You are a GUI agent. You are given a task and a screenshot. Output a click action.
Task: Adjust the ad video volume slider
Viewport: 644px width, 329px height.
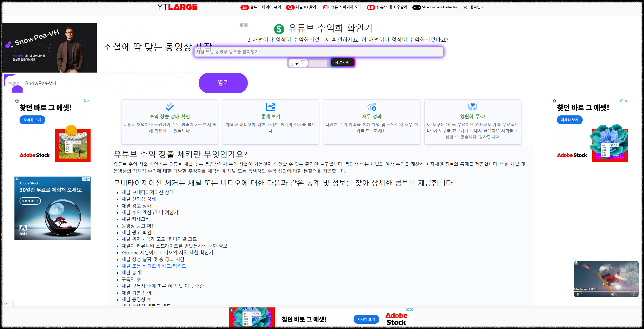[x=623, y=295]
